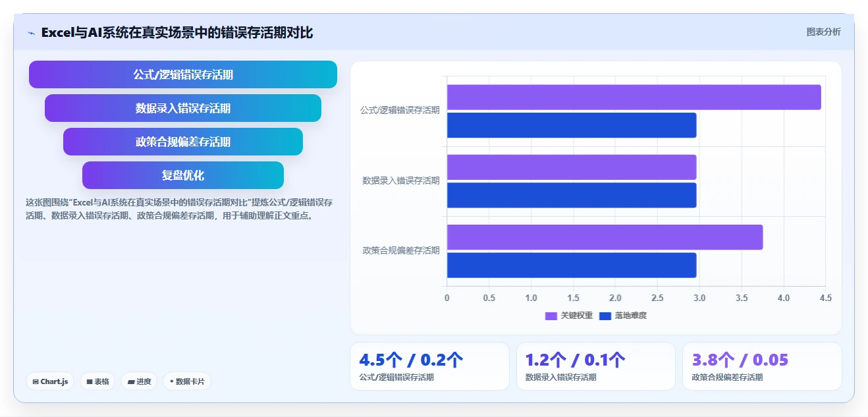The width and height of the screenshot is (868, 417).
Task: Click the 4.5个 / 0.2个 stat card
Action: (x=429, y=366)
